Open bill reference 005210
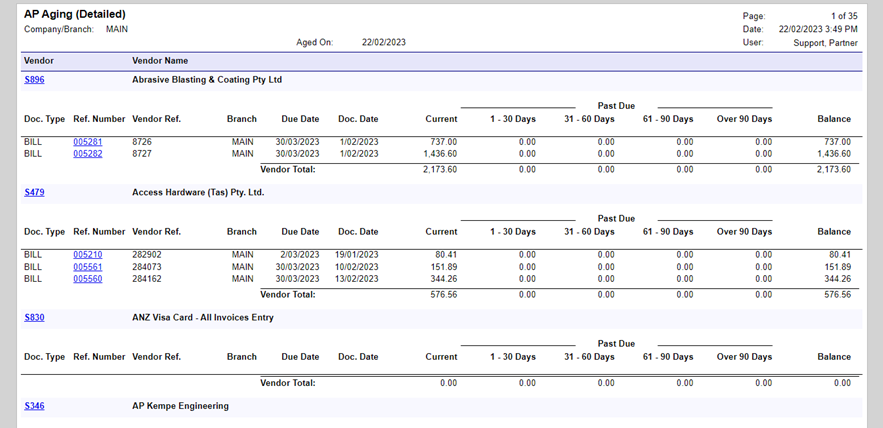 pos(88,255)
